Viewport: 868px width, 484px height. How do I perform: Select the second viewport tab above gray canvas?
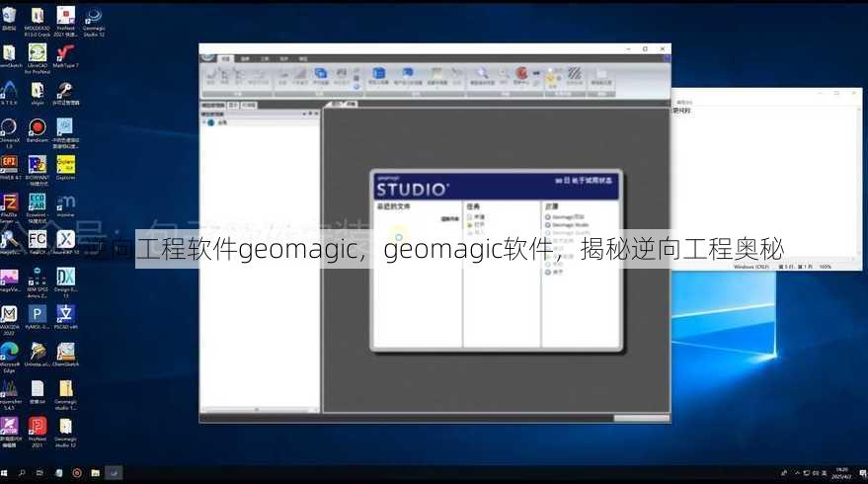[x=353, y=104]
